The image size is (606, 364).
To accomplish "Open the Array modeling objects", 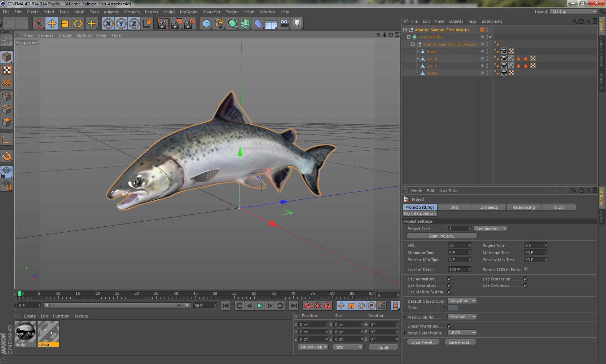I will pyautogui.click(x=245, y=24).
